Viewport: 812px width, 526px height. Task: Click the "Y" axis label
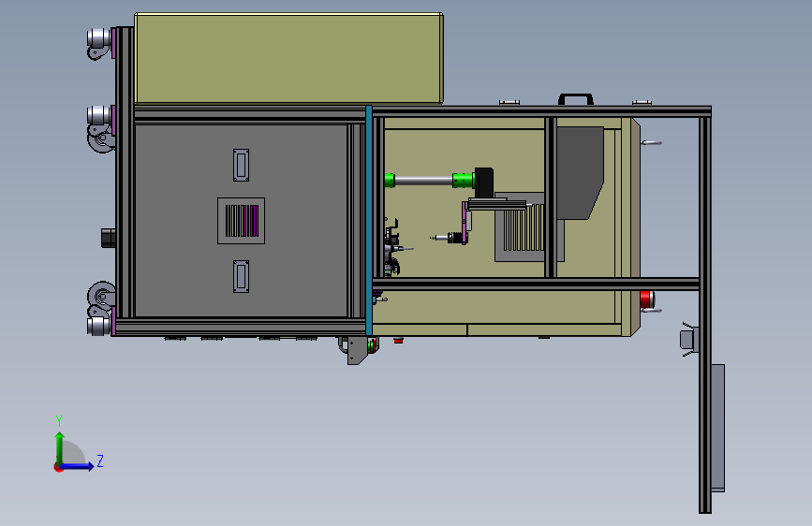click(59, 421)
